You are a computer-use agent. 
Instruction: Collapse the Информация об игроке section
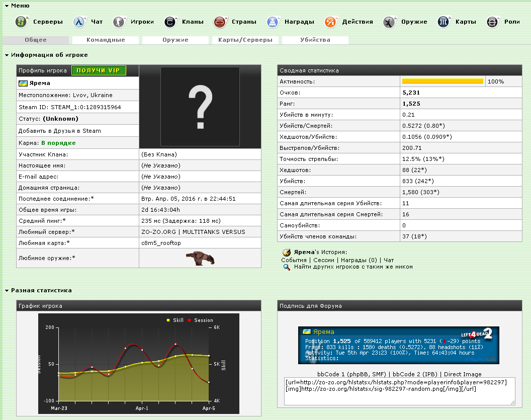7,55
